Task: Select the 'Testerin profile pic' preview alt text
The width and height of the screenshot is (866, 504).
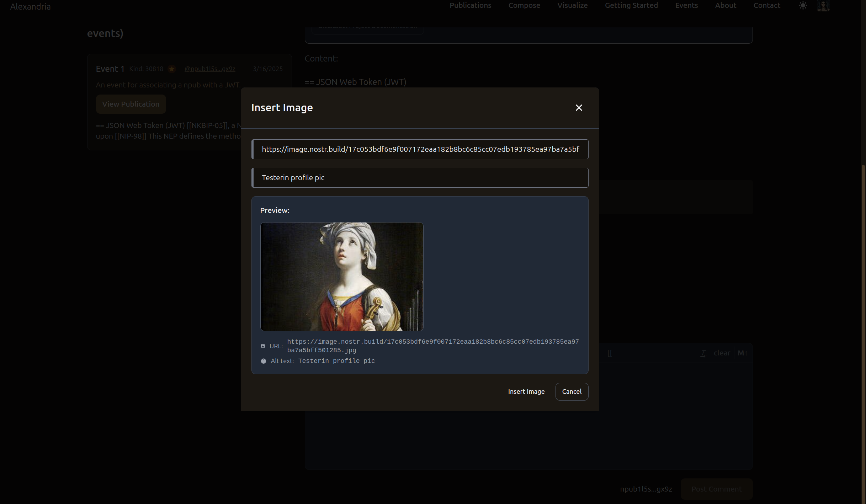Action: [336, 361]
